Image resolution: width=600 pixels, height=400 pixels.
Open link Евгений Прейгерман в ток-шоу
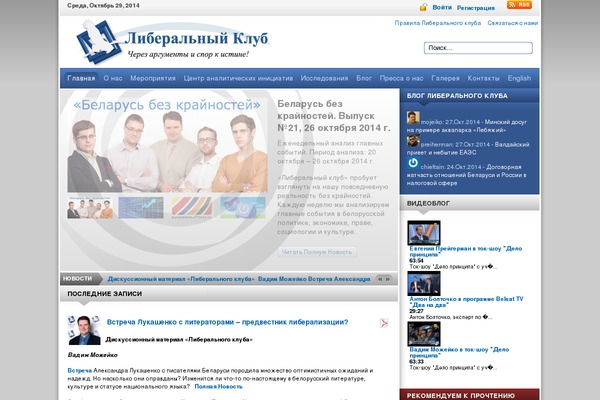466,251
